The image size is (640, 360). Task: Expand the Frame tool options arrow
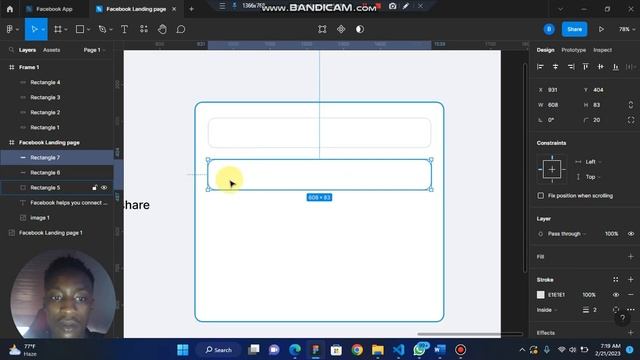[x=66, y=30]
